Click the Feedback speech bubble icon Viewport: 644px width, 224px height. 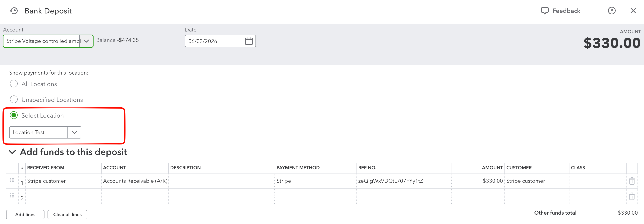[545, 11]
